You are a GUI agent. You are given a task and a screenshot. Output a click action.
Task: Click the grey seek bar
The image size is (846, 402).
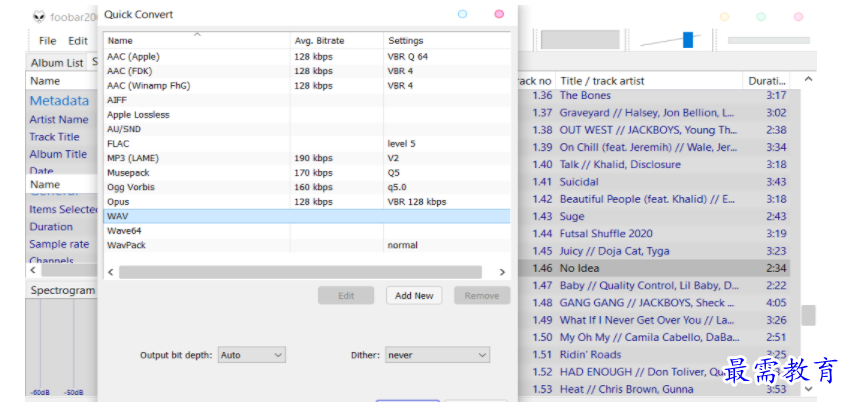pyautogui.click(x=769, y=40)
